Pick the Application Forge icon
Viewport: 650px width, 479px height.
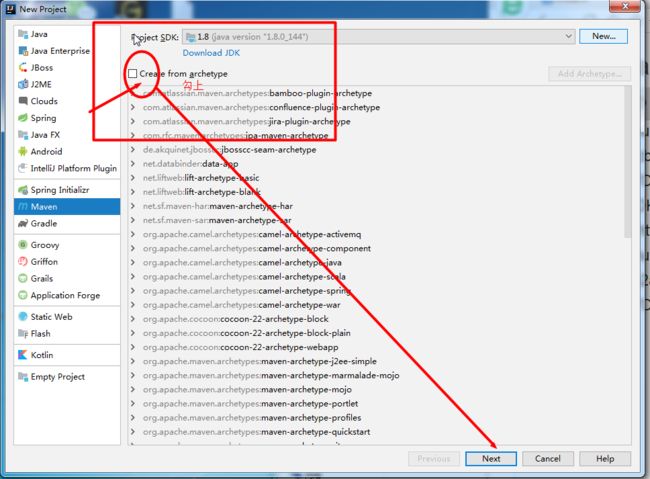click(23, 295)
